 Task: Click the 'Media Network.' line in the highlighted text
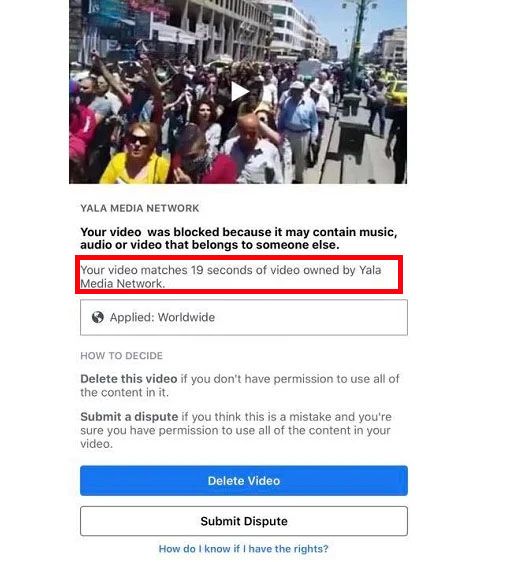pos(123,284)
